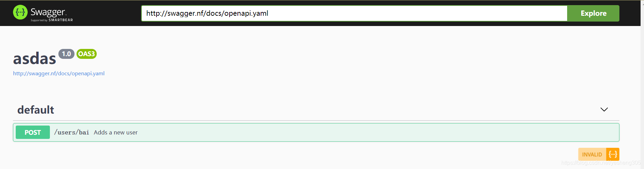Expand the /users/bai endpoint path
Viewport: 644px width, 169px height.
click(x=72, y=132)
